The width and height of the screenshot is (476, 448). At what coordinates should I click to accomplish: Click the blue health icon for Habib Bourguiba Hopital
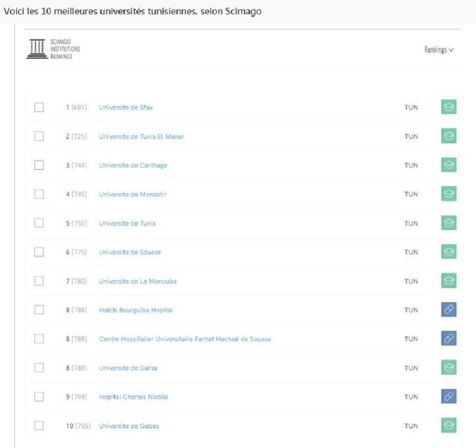449,310
